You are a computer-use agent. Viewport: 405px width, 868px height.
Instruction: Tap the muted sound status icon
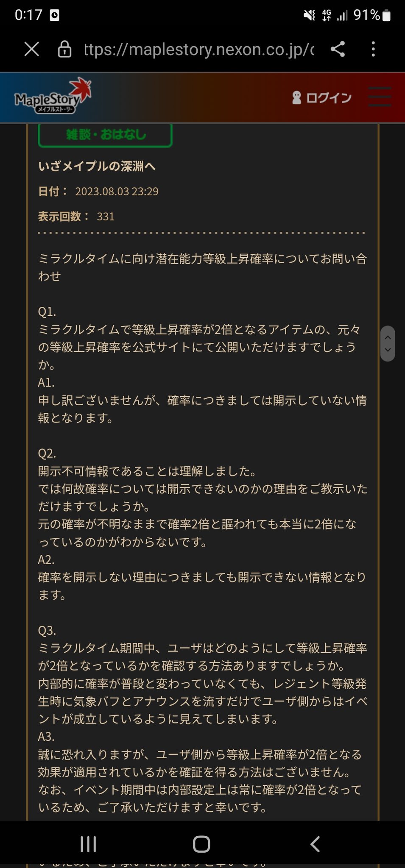(x=310, y=16)
